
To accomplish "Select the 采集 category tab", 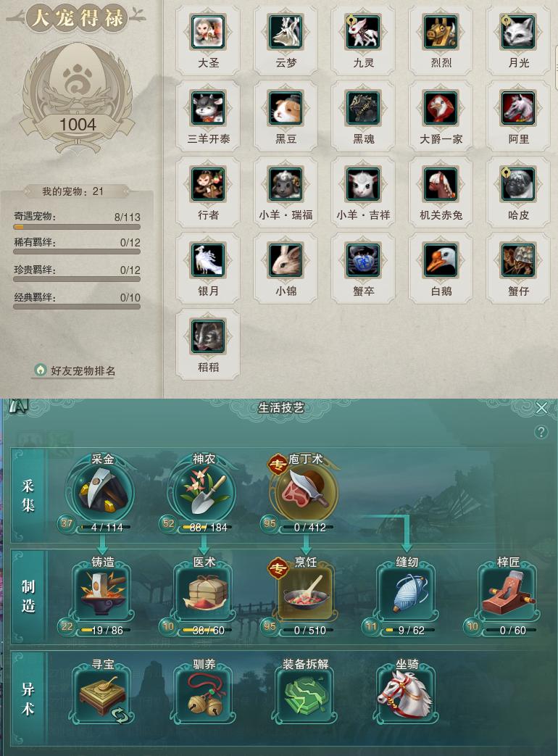I will [x=28, y=496].
